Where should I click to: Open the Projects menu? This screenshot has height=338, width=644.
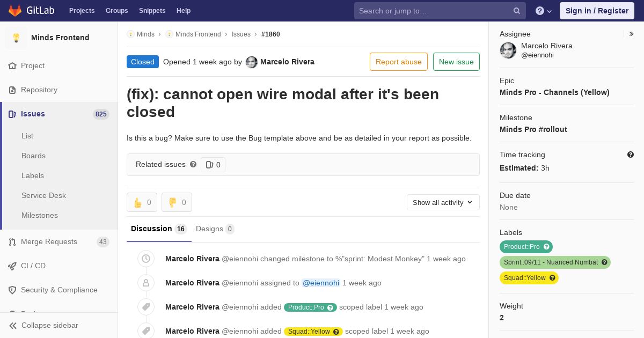[82, 11]
